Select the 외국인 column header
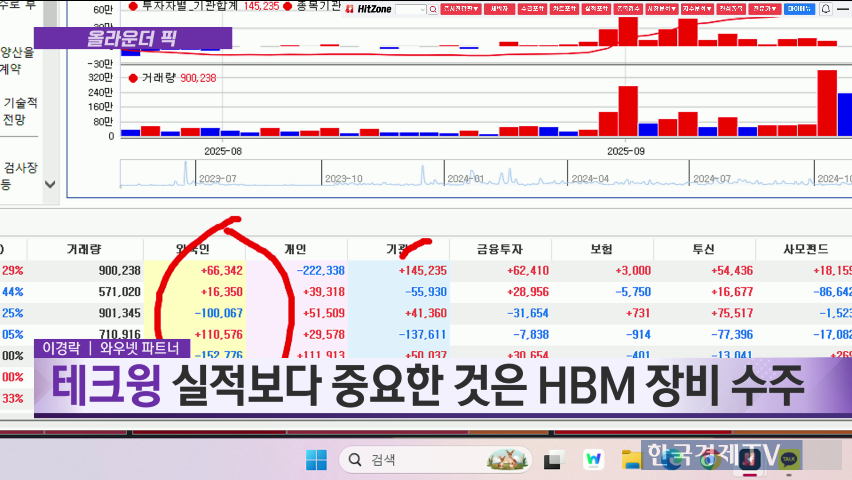852x480 pixels. (194, 249)
